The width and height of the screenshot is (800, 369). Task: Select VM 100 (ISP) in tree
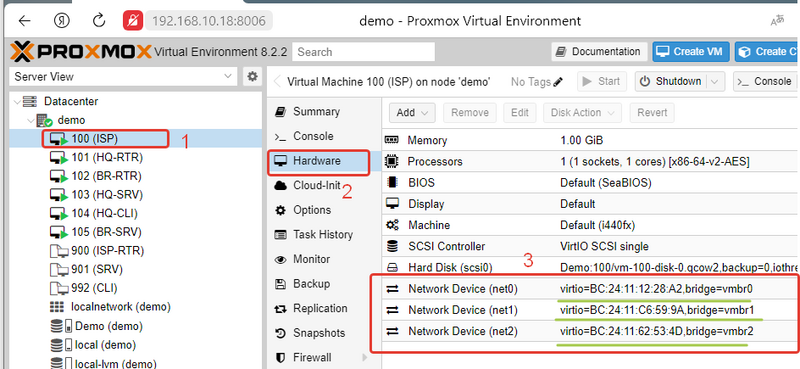pos(136,139)
